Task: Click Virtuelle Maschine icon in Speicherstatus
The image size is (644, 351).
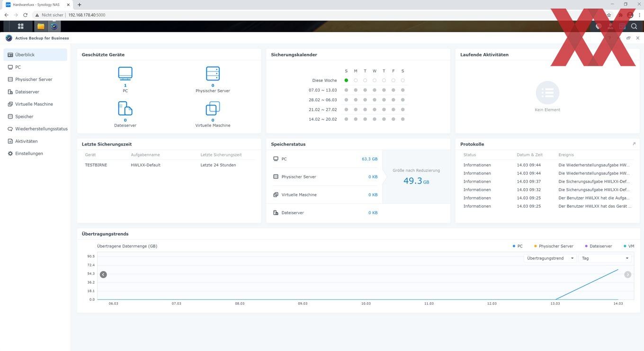Action: tap(276, 195)
